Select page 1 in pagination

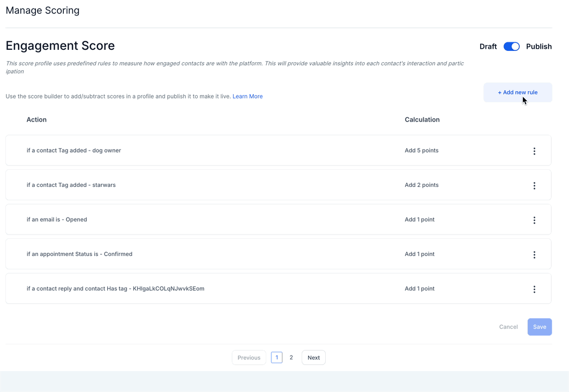[x=276, y=357]
